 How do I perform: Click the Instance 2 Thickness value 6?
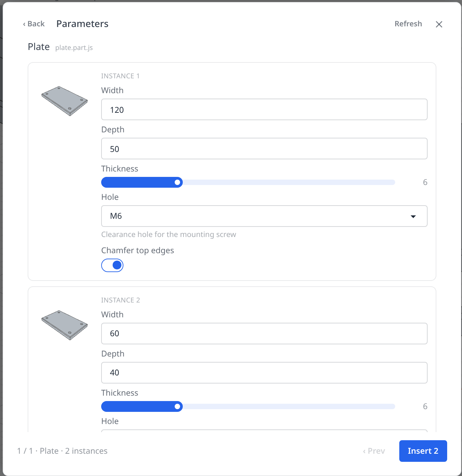tap(425, 406)
